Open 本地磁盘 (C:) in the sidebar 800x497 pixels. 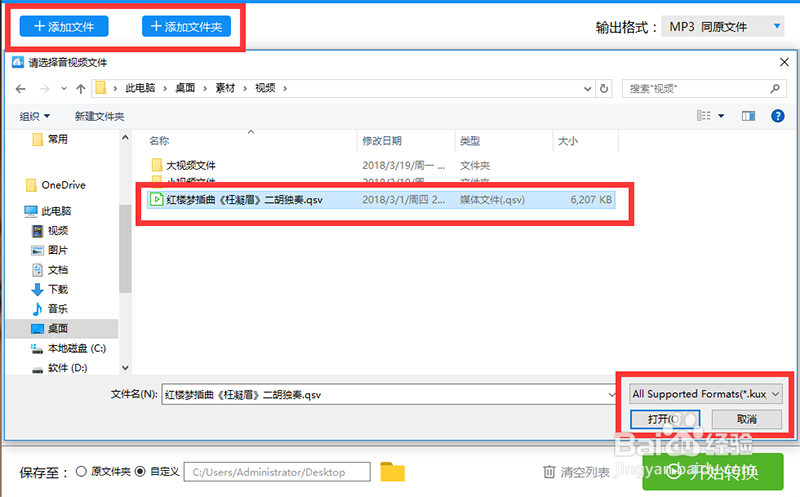click(77, 348)
